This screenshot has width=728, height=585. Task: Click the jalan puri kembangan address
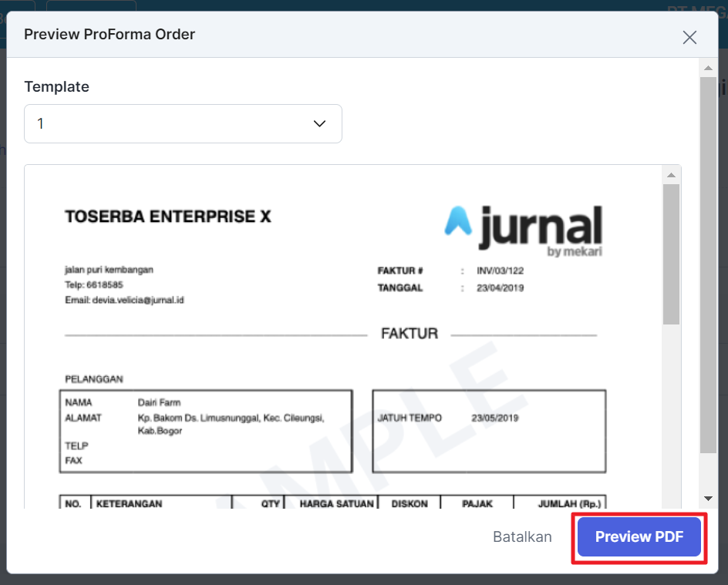point(109,270)
